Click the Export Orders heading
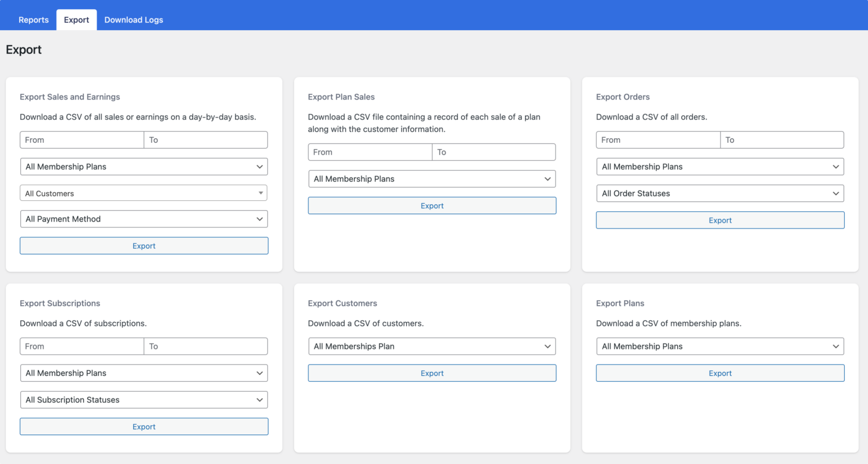868x464 pixels. pos(623,97)
